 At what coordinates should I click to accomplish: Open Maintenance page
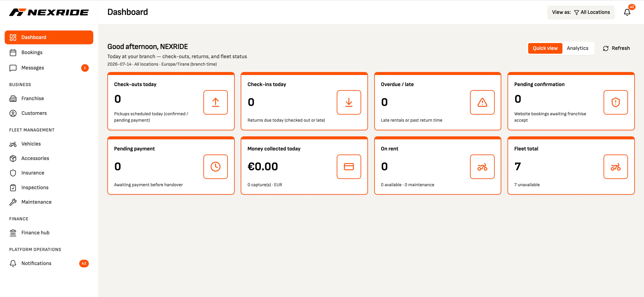49,202
